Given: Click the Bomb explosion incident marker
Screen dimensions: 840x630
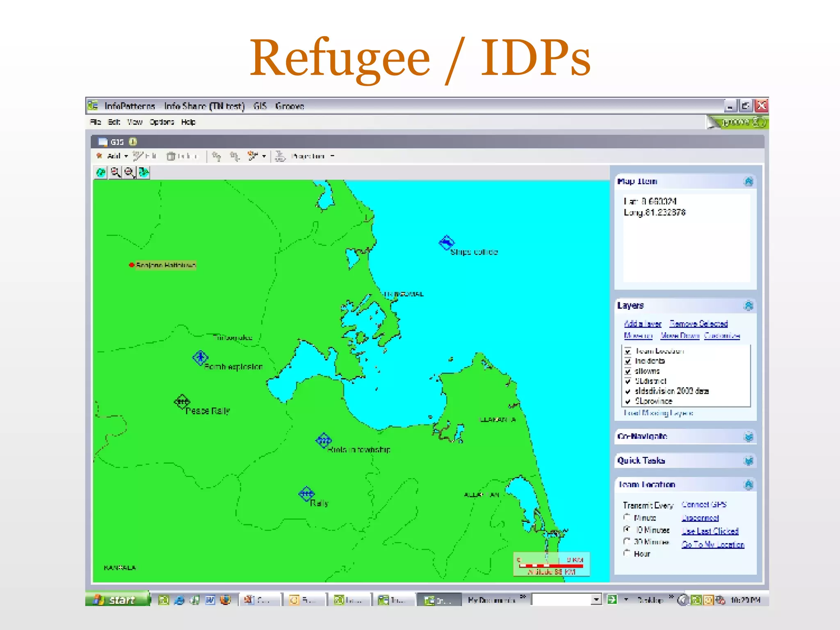Looking at the screenshot, I should [200, 358].
